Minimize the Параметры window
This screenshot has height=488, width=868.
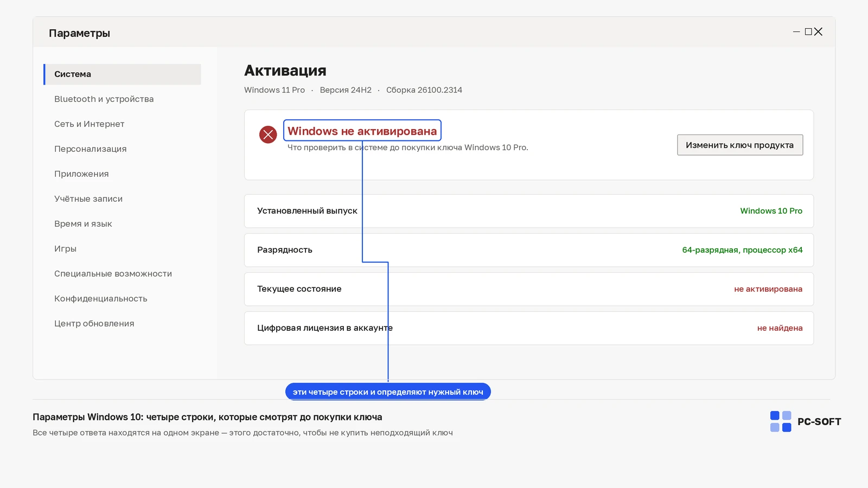[796, 32]
